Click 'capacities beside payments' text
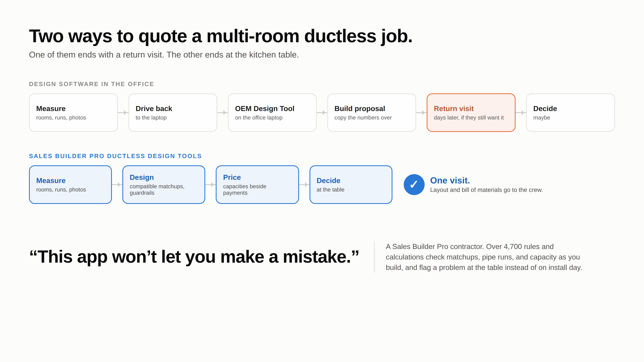This screenshot has width=644, height=362. pos(245,190)
